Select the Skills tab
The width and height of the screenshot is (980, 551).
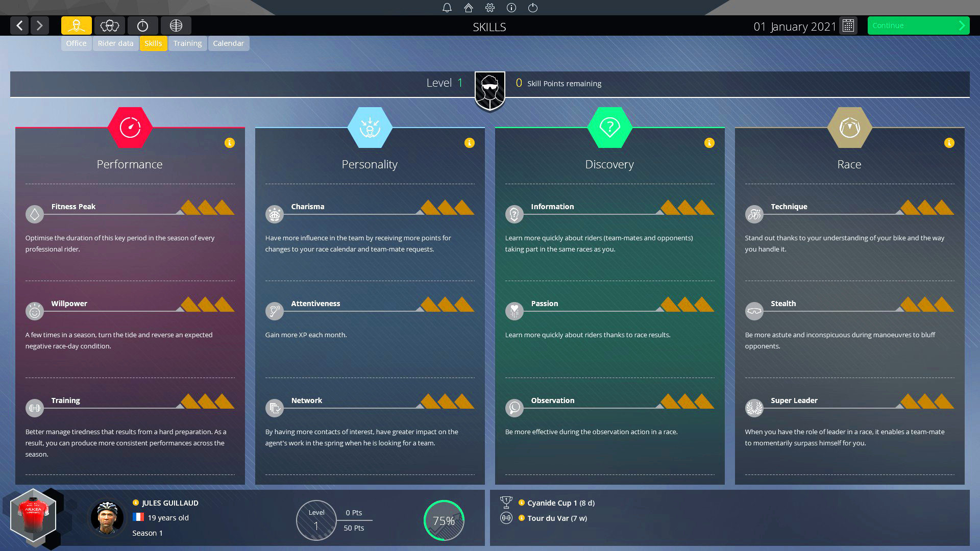(153, 42)
